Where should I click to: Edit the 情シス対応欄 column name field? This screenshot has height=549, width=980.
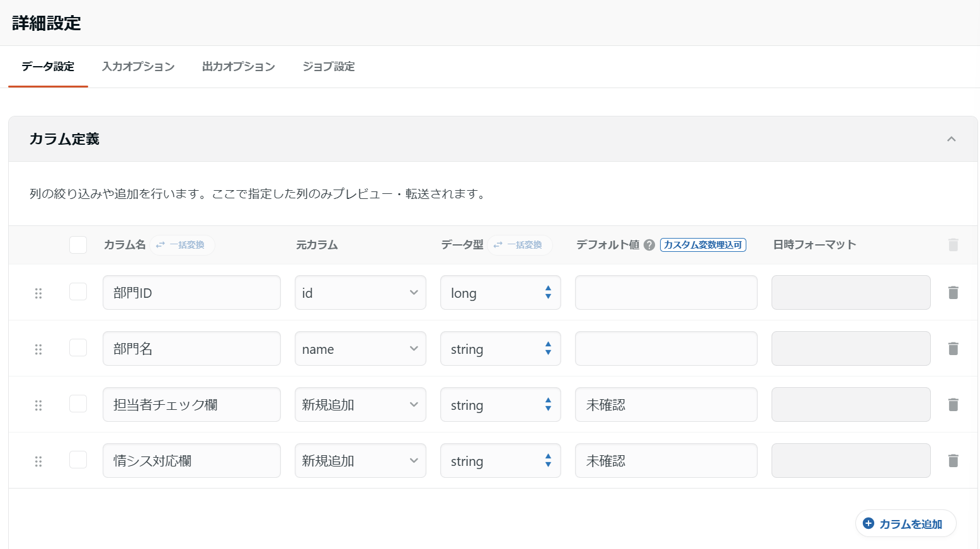(x=191, y=460)
